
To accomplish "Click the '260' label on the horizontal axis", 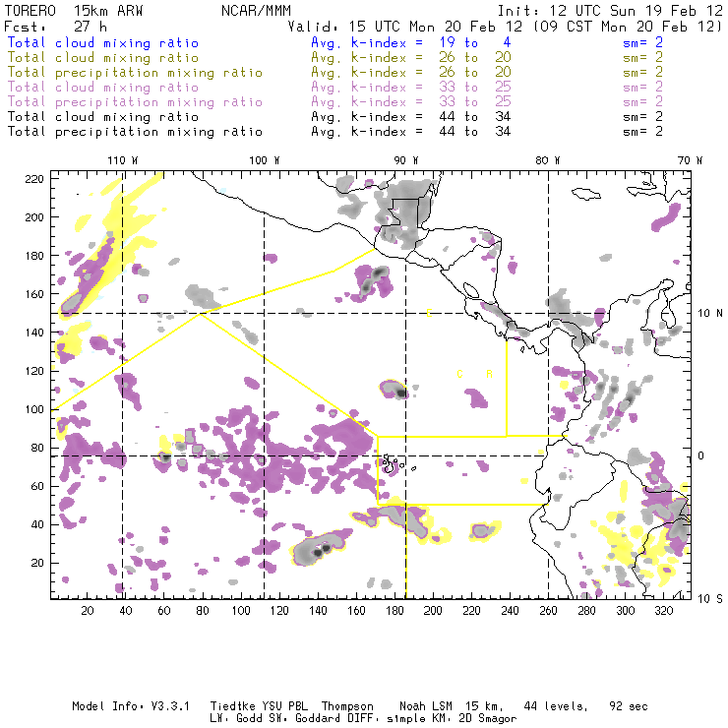I will point(548,611).
